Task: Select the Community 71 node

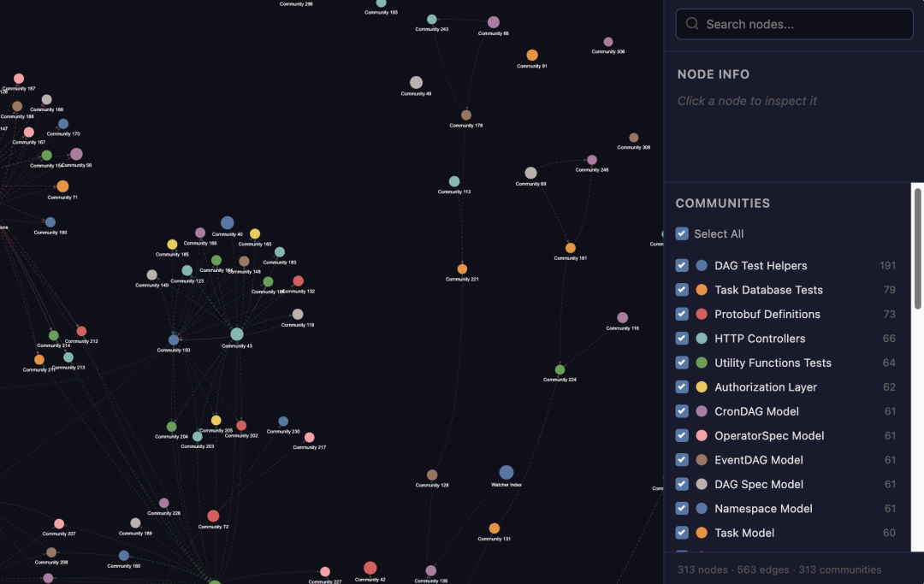Action: pyautogui.click(x=62, y=186)
